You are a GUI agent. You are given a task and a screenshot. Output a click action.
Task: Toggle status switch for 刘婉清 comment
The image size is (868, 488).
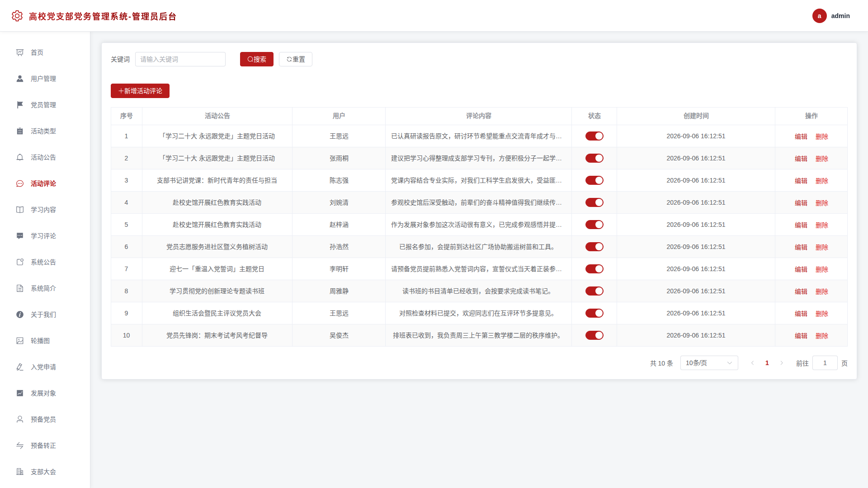click(x=594, y=202)
